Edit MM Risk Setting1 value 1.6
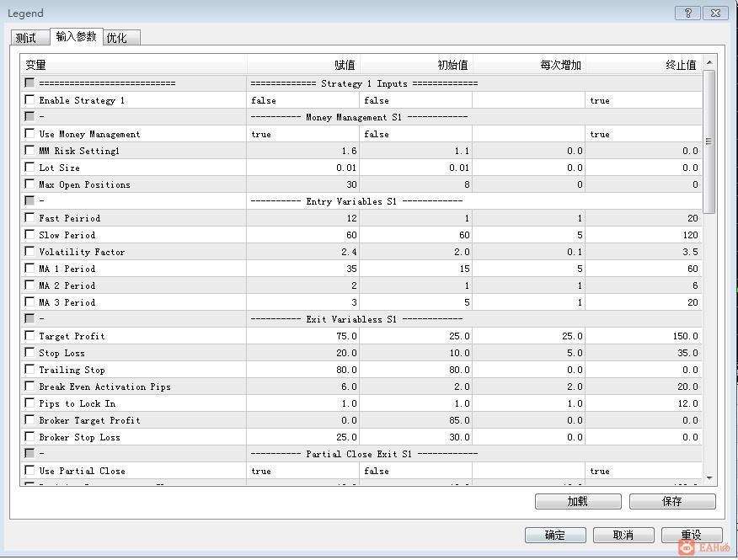This screenshot has height=560, width=738. [x=302, y=151]
